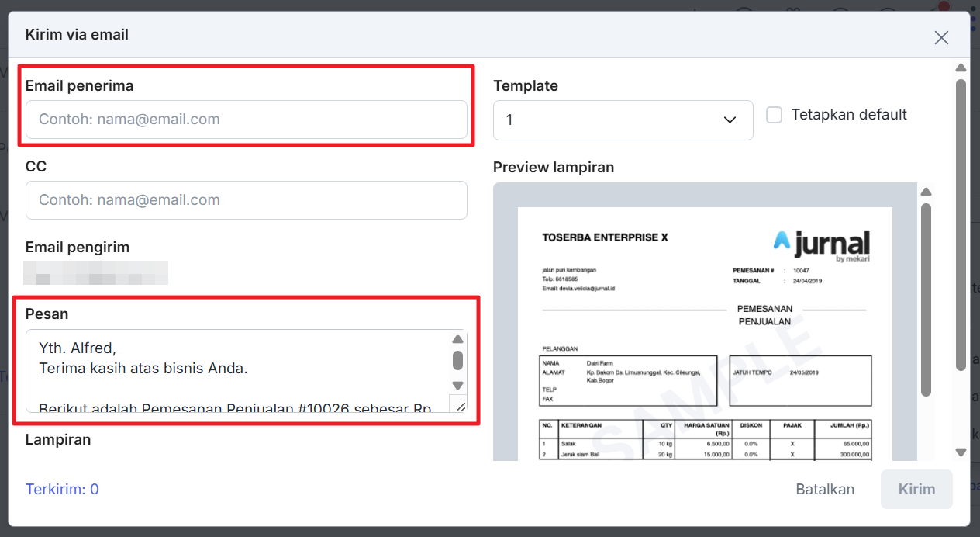Screen dimensions: 980x537
Task: Click the dialog's main scroll-up arrow
Action: click(x=961, y=68)
